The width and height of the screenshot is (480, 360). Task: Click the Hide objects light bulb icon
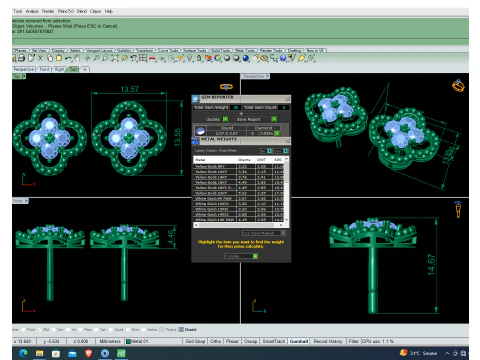coord(190,58)
